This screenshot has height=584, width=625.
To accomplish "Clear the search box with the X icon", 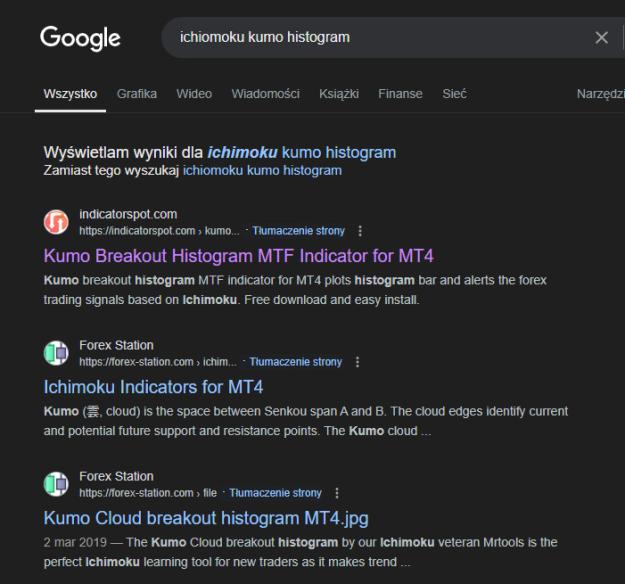I will [x=601, y=37].
